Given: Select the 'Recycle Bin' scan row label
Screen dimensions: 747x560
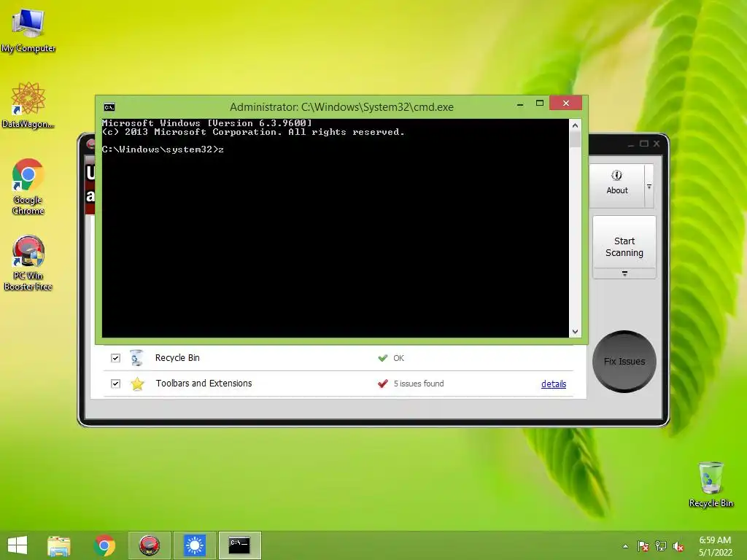Looking at the screenshot, I should coord(177,357).
